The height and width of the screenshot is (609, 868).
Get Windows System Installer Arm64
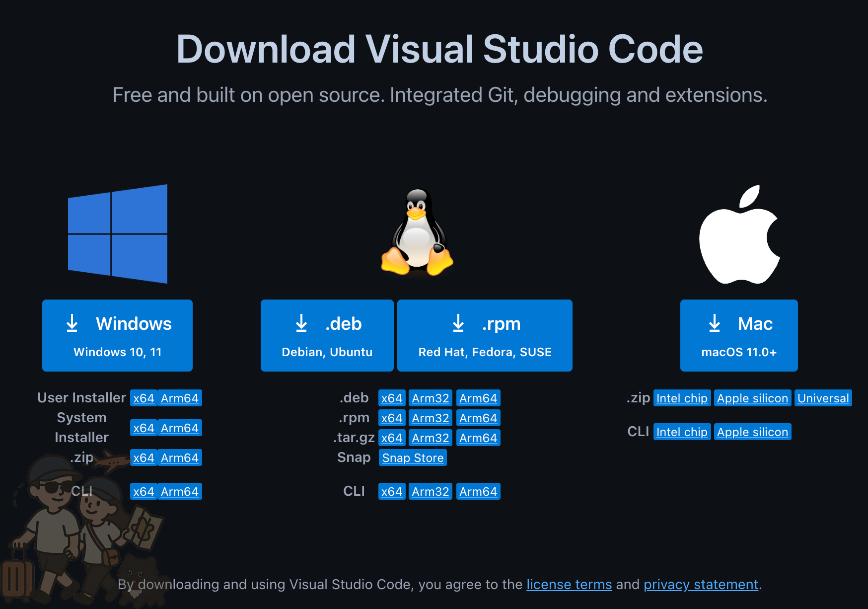tap(180, 428)
